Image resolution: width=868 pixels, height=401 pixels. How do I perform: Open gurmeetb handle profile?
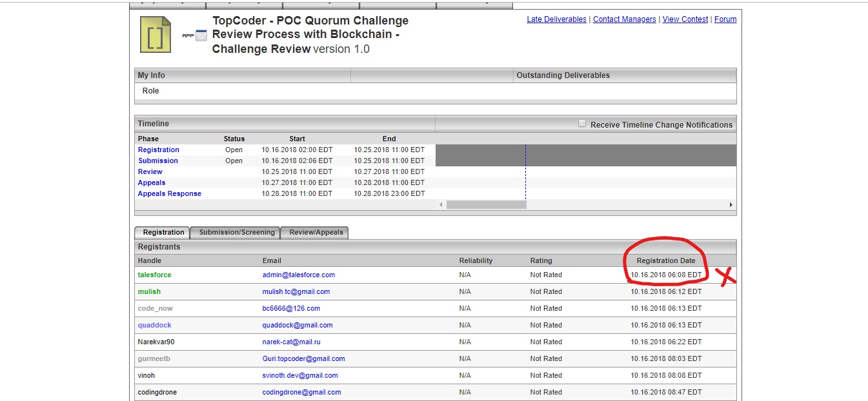click(x=154, y=358)
